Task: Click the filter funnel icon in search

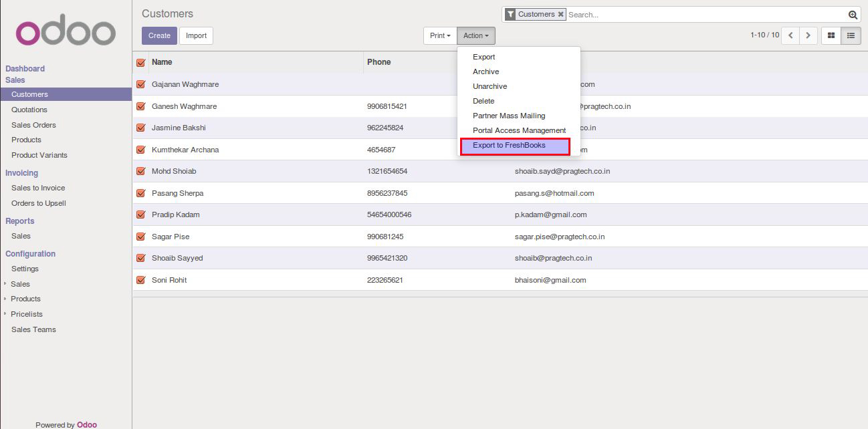Action: coord(510,14)
